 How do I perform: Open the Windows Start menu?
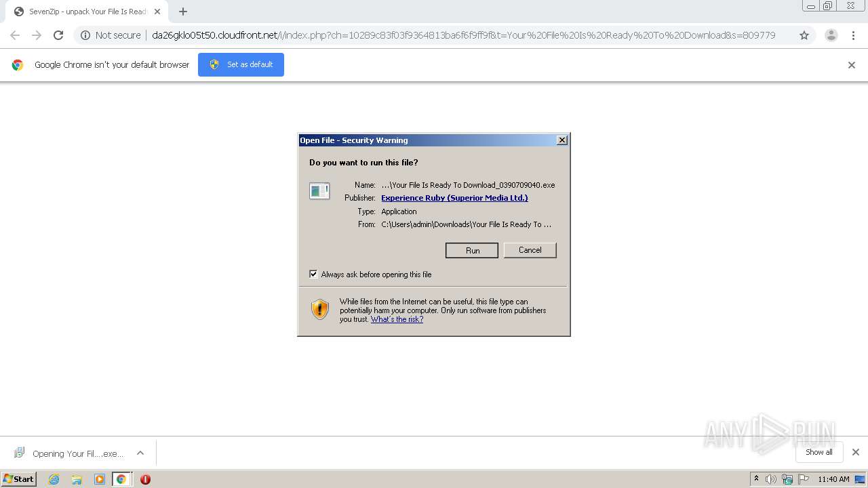18,479
